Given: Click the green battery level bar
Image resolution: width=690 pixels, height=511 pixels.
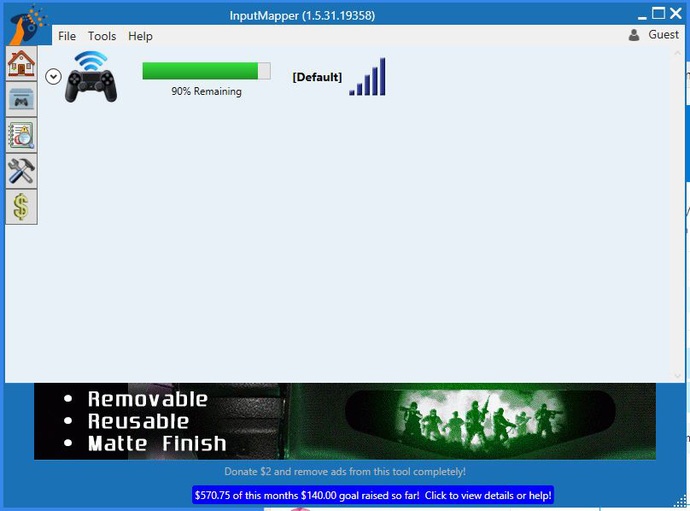Looking at the screenshot, I should click(206, 71).
